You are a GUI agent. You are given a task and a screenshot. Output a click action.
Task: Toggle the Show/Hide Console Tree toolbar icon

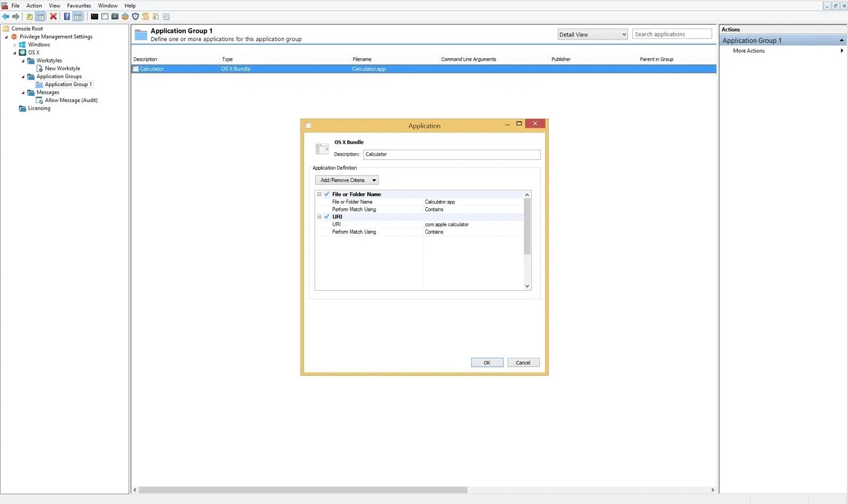tap(40, 16)
